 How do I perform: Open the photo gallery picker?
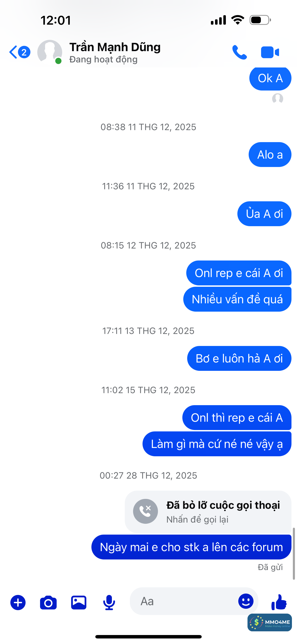coord(79,603)
